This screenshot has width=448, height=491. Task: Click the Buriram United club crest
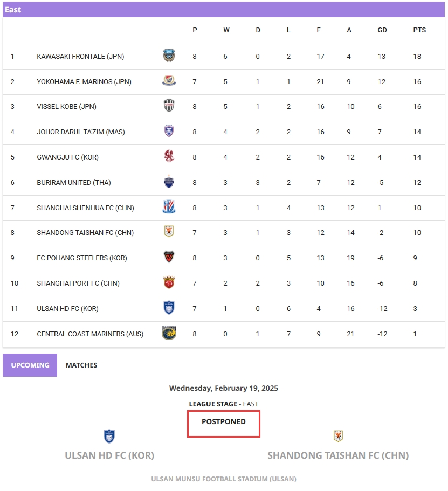[x=169, y=182]
